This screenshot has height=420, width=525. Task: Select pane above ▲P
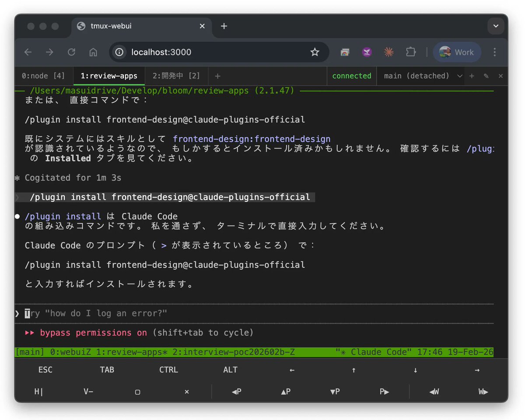[x=286, y=392]
